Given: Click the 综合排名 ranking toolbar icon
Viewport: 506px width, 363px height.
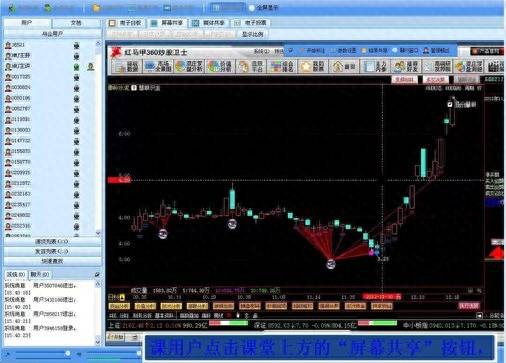Looking at the screenshot, I should point(282,66).
